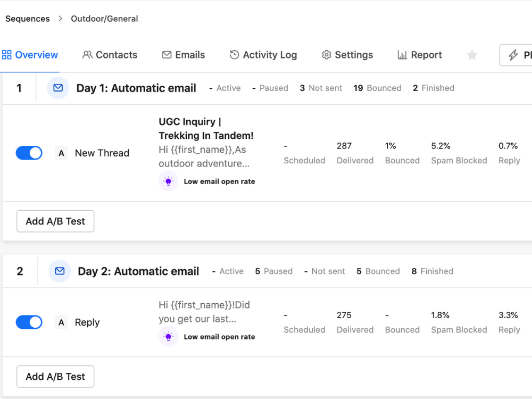Click lightbulb icon under Day 2 reply email
532x399 pixels.
point(168,337)
